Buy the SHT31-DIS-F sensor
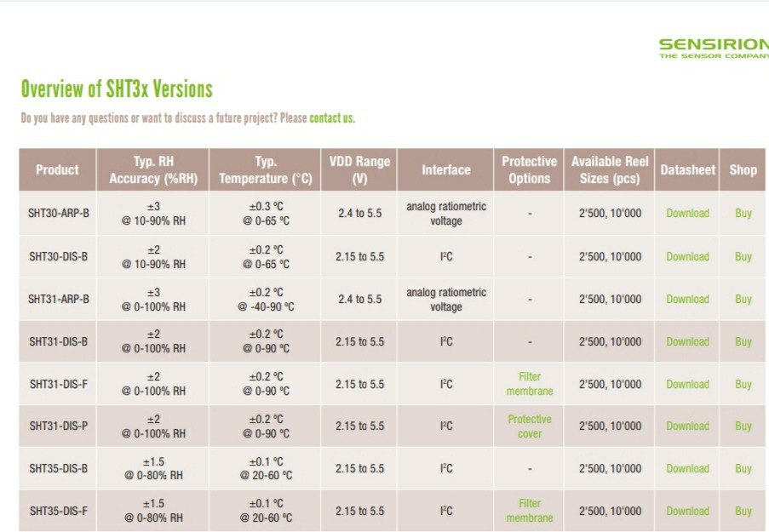The image size is (769, 532). click(x=743, y=384)
